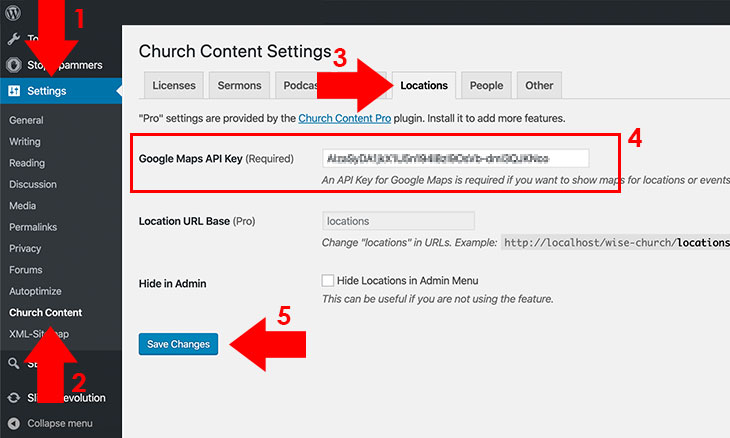Click the Hide in Admin label

172,283
